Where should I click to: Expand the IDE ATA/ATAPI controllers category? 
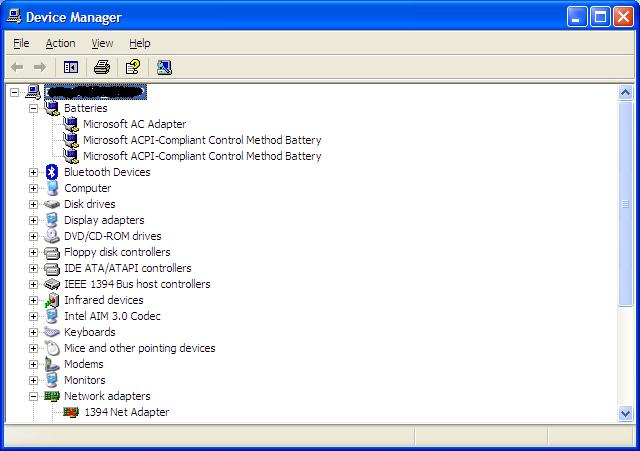tap(33, 268)
